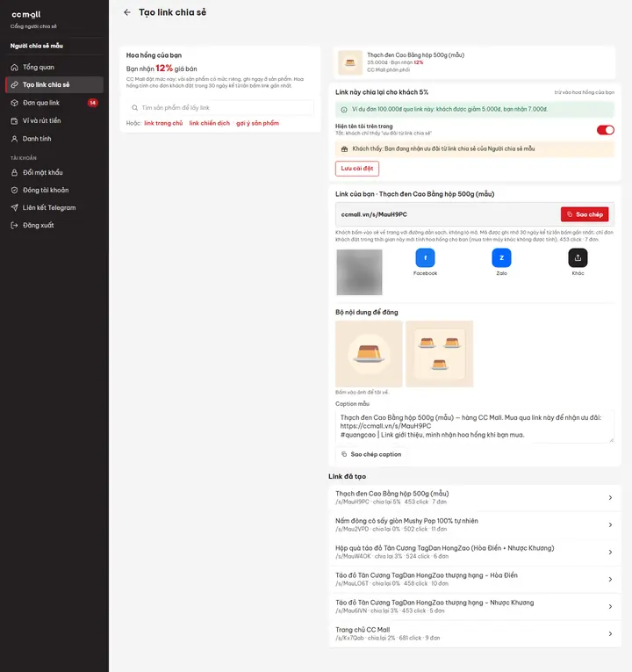Click the Link đã tạo heading

pyautogui.click(x=348, y=477)
